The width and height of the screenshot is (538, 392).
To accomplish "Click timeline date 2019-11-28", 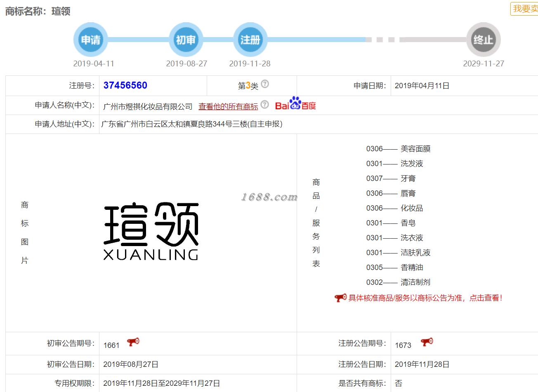I will pos(250,63).
